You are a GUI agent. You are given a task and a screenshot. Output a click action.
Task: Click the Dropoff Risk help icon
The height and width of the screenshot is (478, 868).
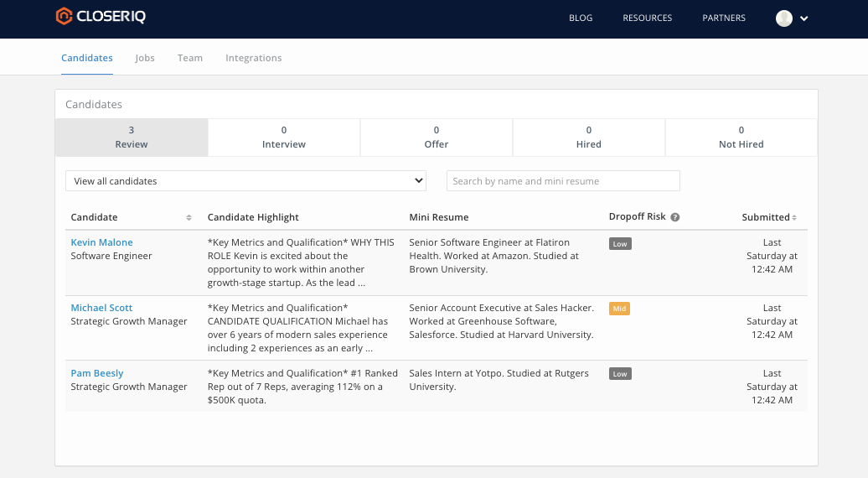tap(675, 217)
